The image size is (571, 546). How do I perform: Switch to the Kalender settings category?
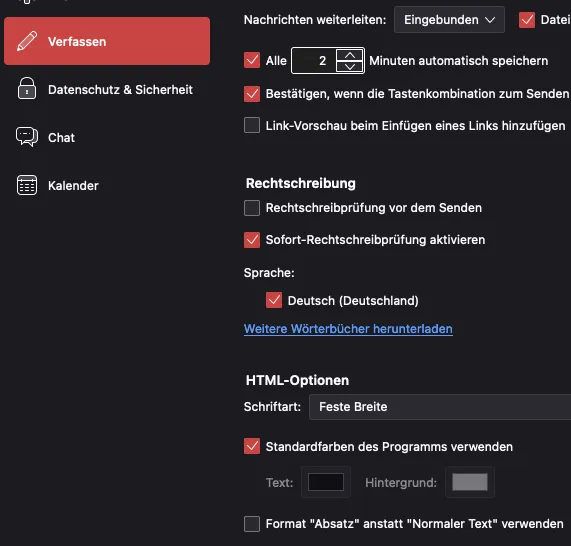pyautogui.click(x=107, y=185)
